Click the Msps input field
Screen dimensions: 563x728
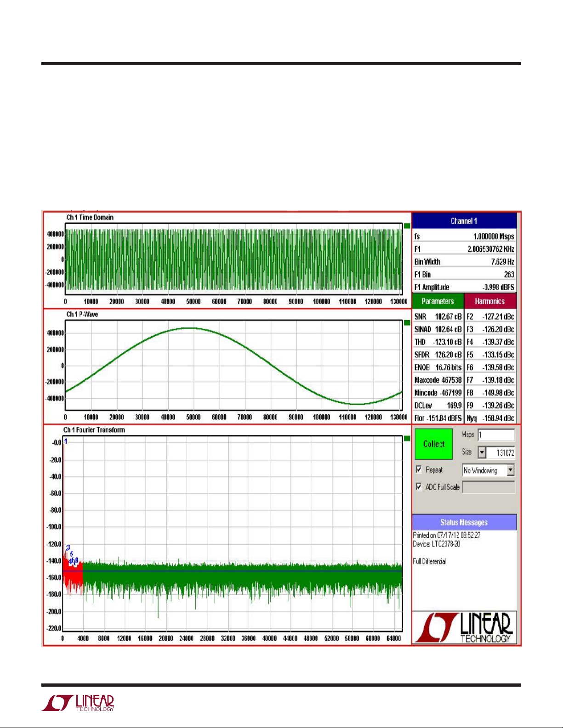[x=496, y=435]
